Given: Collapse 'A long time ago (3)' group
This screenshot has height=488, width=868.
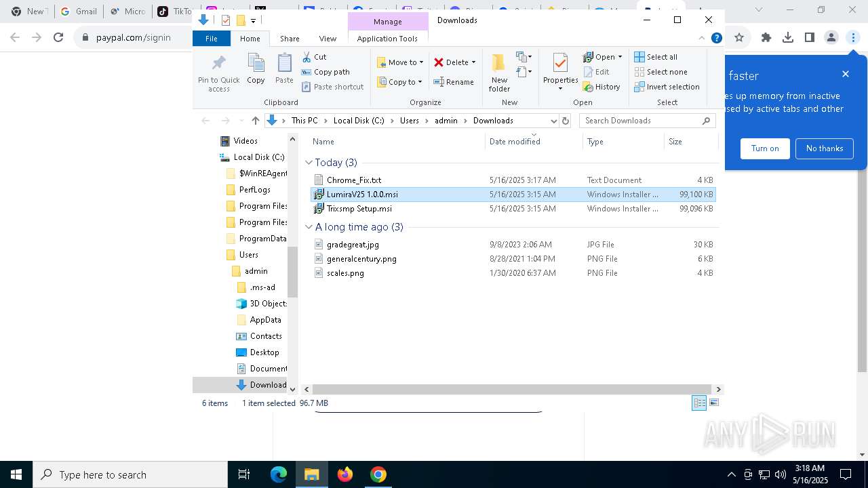Looking at the screenshot, I should click(x=309, y=227).
